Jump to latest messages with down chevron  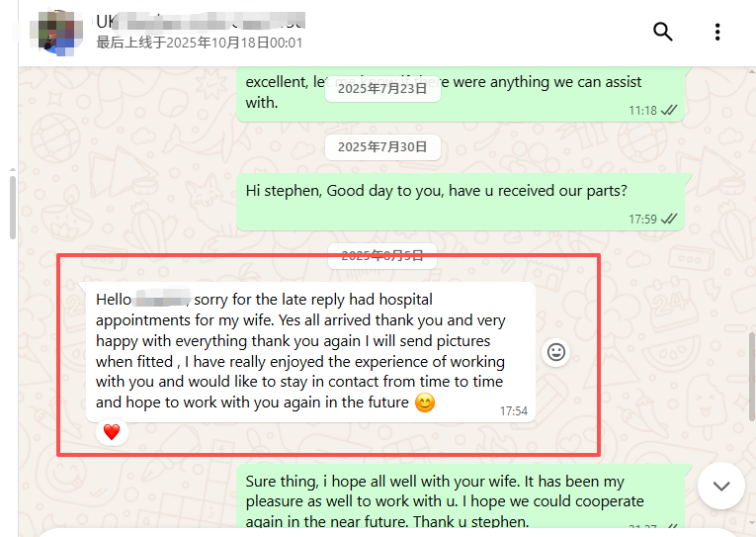click(x=721, y=486)
